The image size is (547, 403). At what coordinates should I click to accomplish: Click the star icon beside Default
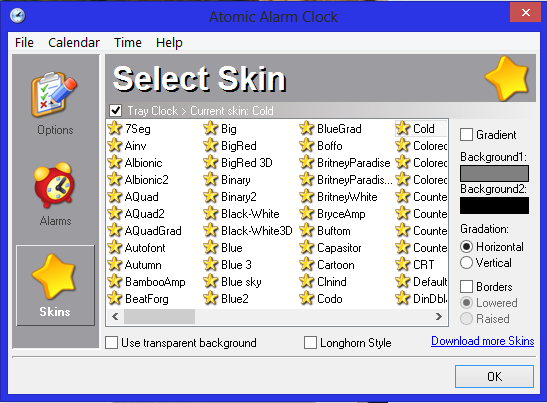[403, 281]
